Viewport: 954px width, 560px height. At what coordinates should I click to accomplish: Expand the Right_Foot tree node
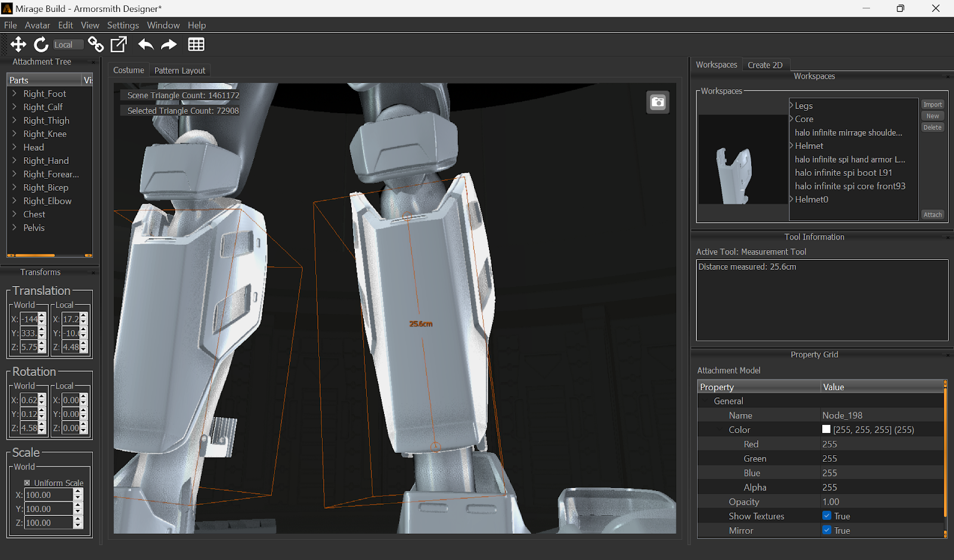click(14, 94)
